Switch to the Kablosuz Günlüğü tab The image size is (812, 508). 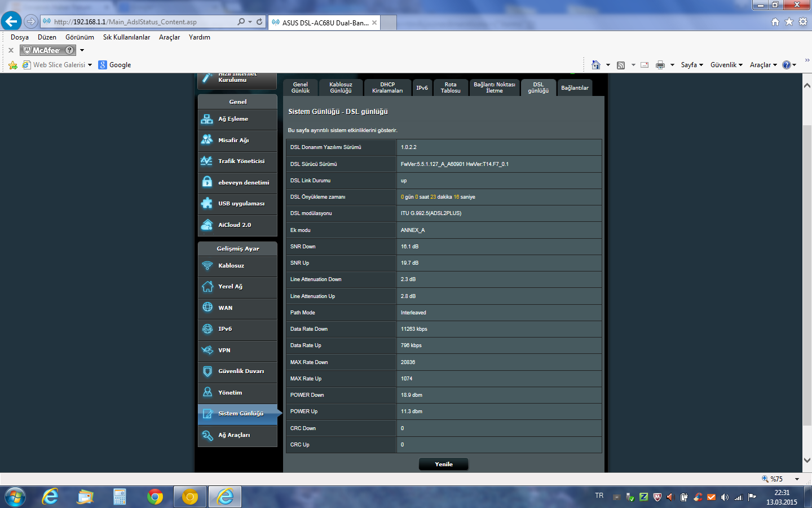point(341,87)
